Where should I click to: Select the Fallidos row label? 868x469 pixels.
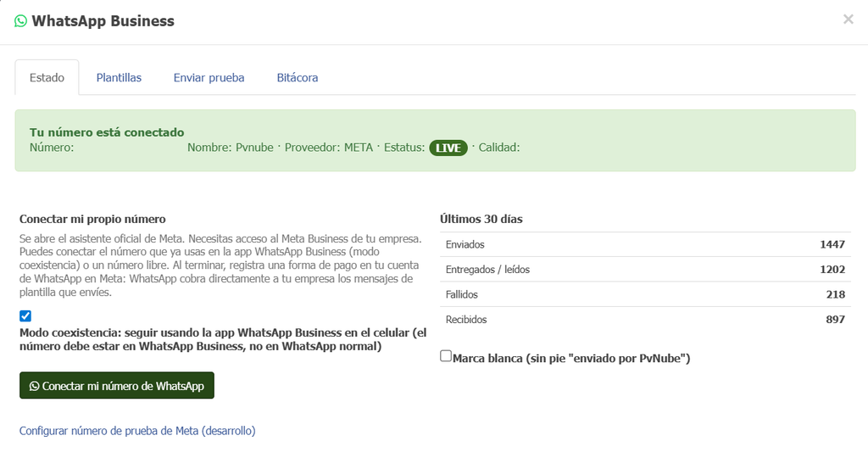(x=462, y=294)
